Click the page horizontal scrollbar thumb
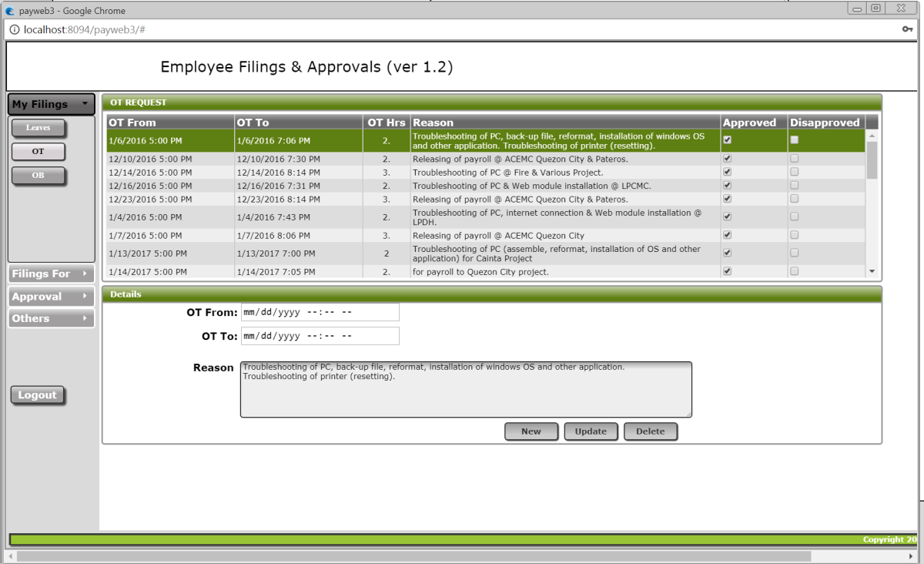The height and width of the screenshot is (564, 924). pos(413,556)
